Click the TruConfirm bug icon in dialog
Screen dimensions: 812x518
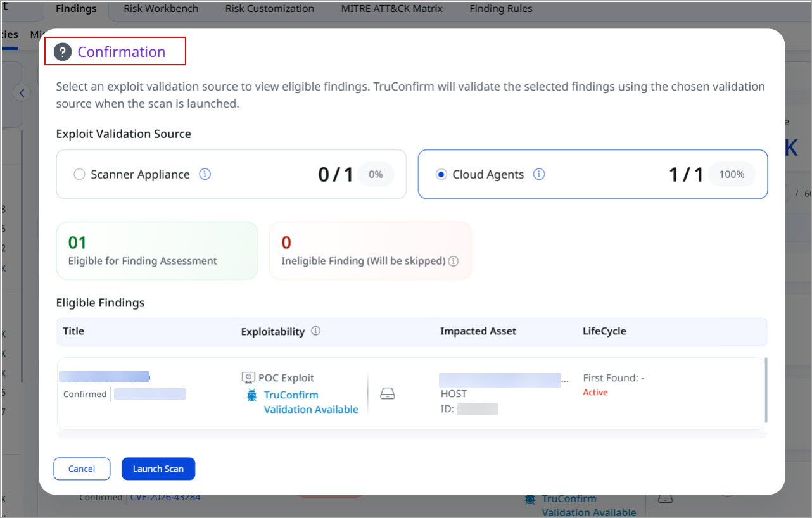point(252,395)
